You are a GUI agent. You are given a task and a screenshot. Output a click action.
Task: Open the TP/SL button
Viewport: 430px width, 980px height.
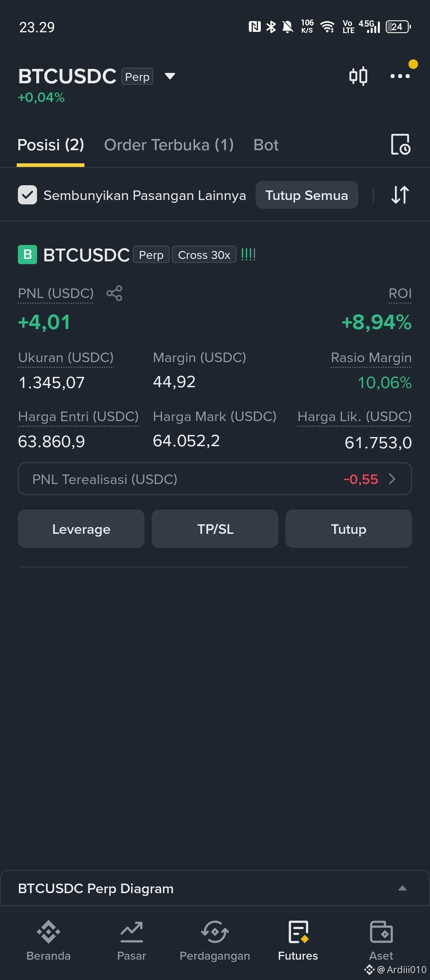tap(215, 529)
